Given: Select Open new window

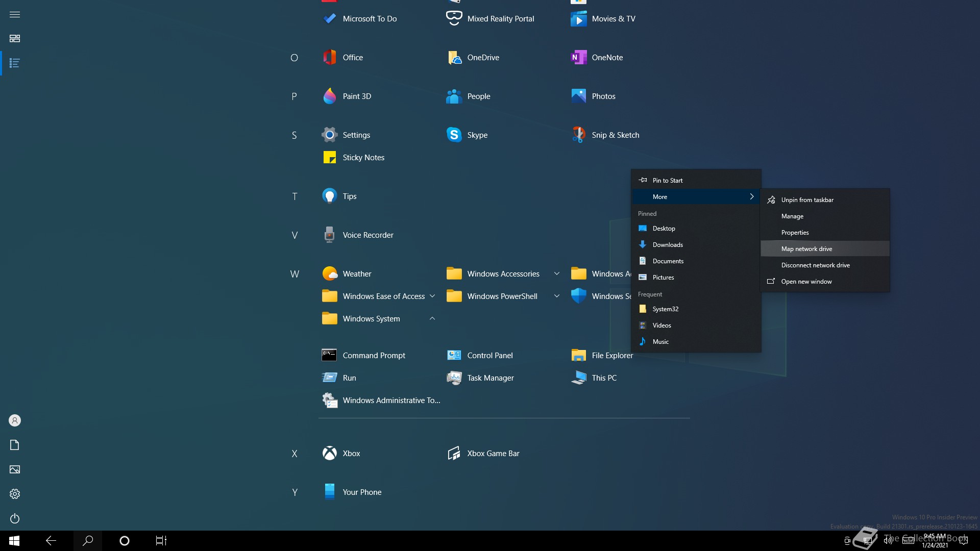Looking at the screenshot, I should [x=825, y=282].
